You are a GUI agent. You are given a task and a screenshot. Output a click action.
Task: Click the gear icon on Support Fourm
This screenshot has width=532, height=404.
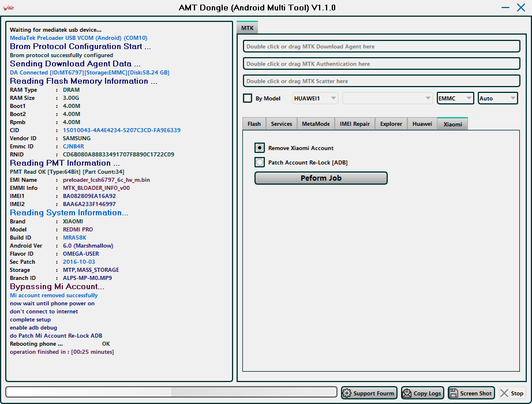point(347,393)
